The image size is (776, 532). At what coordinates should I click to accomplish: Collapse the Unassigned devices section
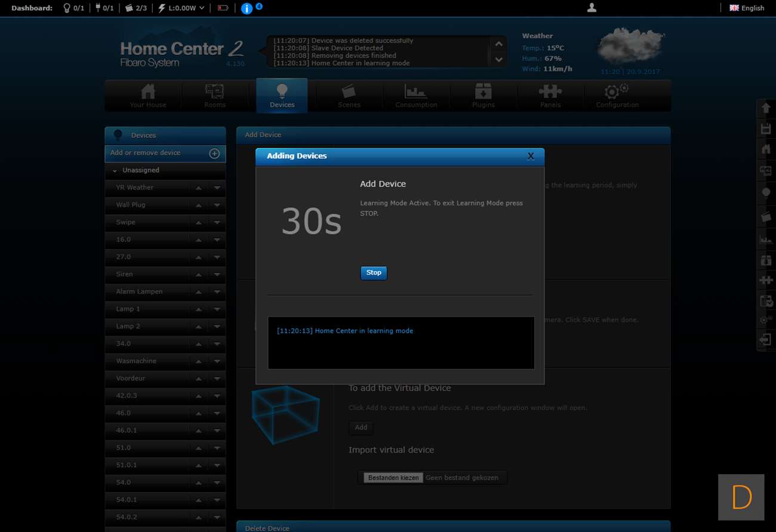pos(115,171)
